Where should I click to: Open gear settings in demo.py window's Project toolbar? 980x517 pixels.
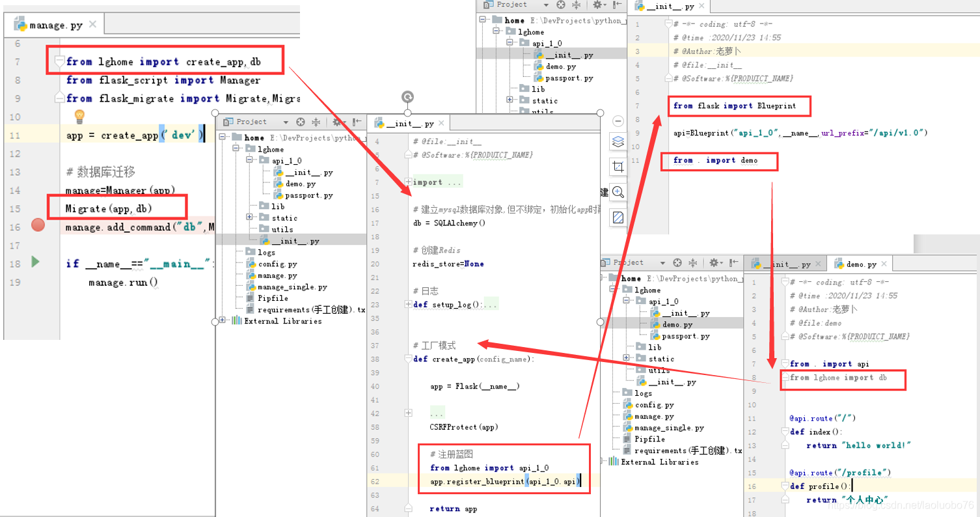(716, 262)
